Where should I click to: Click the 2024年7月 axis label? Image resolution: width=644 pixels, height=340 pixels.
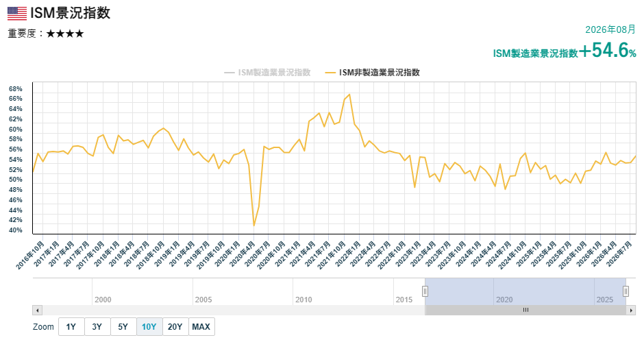[x=499, y=254]
